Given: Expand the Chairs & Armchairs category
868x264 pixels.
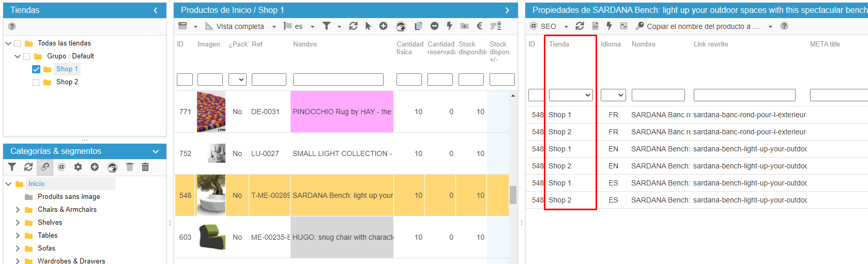Looking at the screenshot, I should tap(18, 210).
